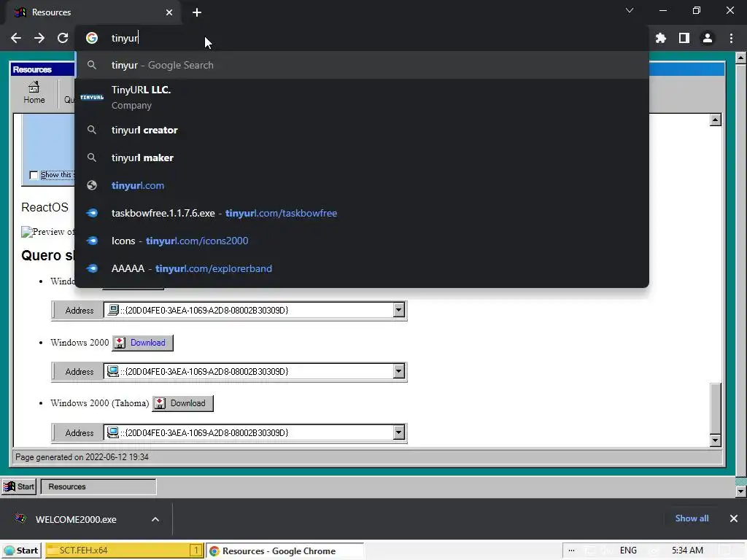Choose the TinyURL LLC. Company suggestion

pos(362,97)
